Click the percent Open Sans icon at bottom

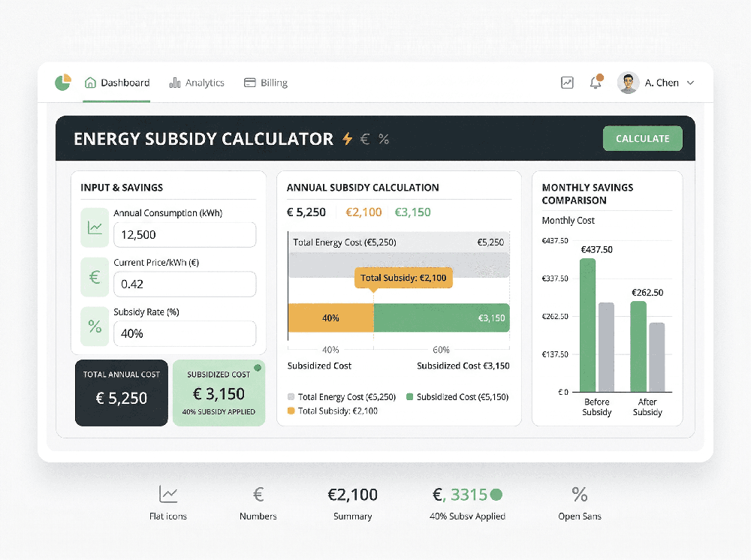point(580,495)
